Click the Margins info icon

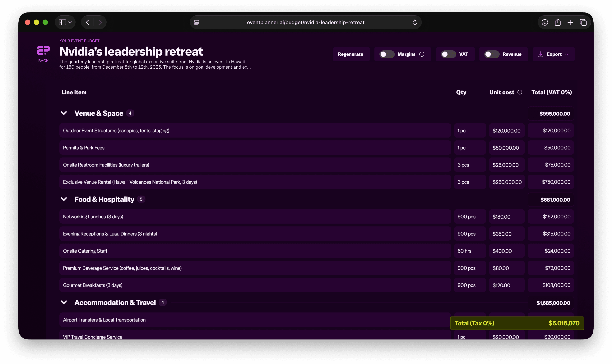pyautogui.click(x=422, y=54)
